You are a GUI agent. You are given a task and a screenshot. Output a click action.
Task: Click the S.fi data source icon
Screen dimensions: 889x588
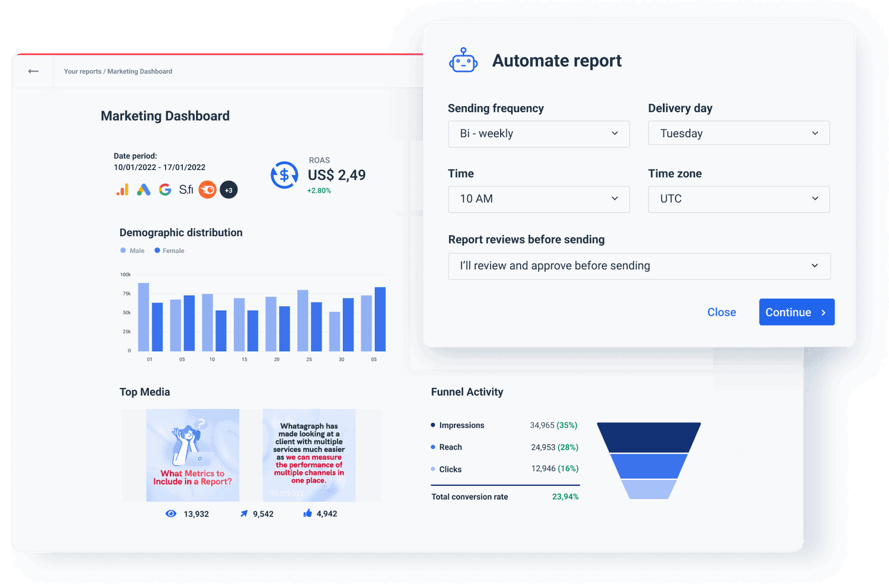pos(186,190)
